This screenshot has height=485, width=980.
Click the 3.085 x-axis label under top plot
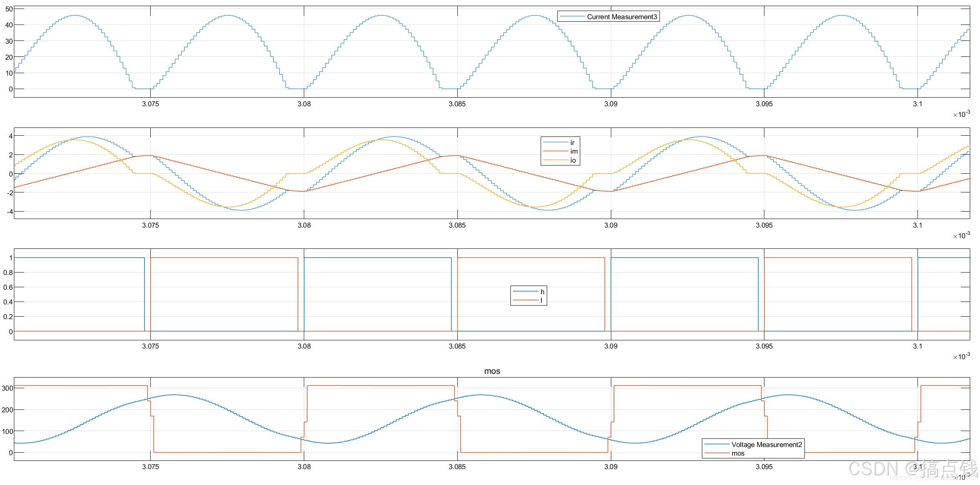click(457, 104)
